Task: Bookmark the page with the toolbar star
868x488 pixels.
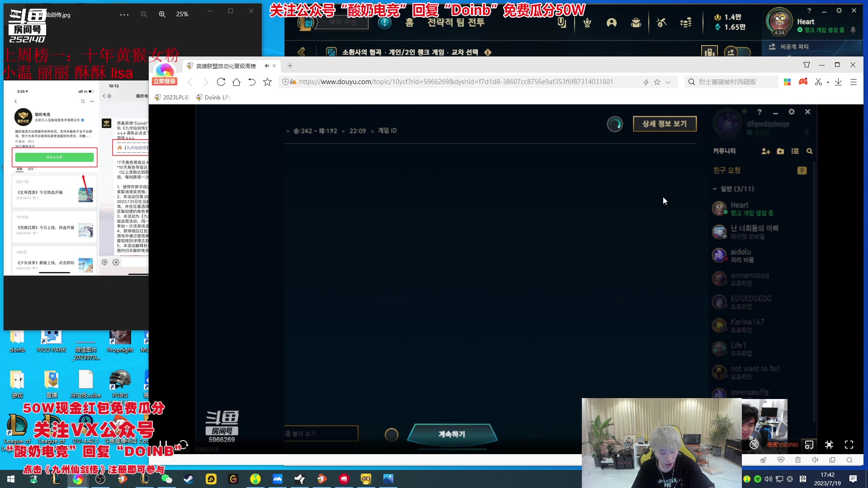Action: (267, 82)
